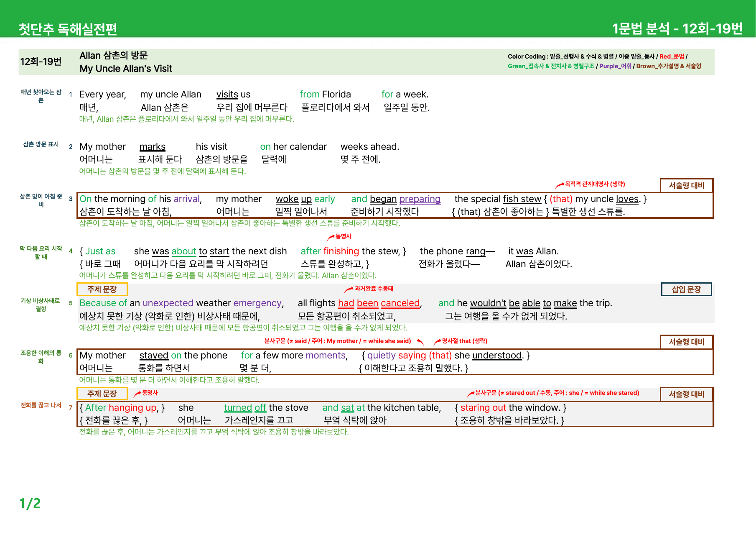756x535 pixels.
Task: Click the red phrase 'had been canceled' in sentence 5
Action: (379, 303)
